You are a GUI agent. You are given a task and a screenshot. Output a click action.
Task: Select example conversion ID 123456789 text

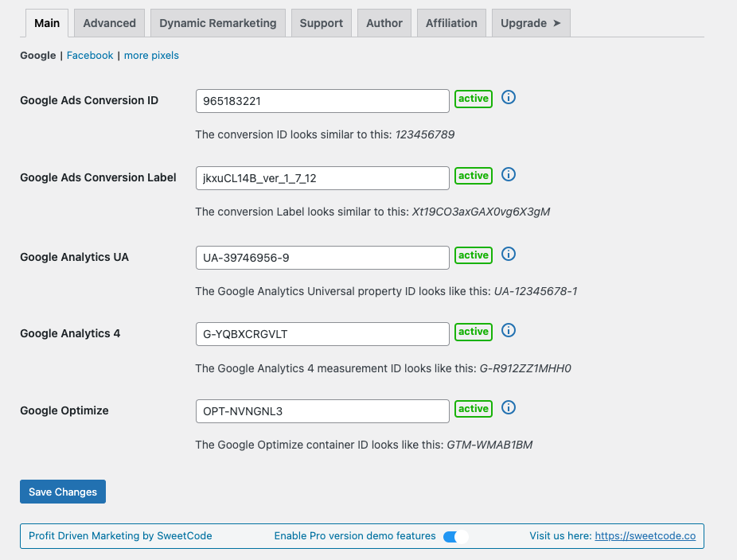425,135
